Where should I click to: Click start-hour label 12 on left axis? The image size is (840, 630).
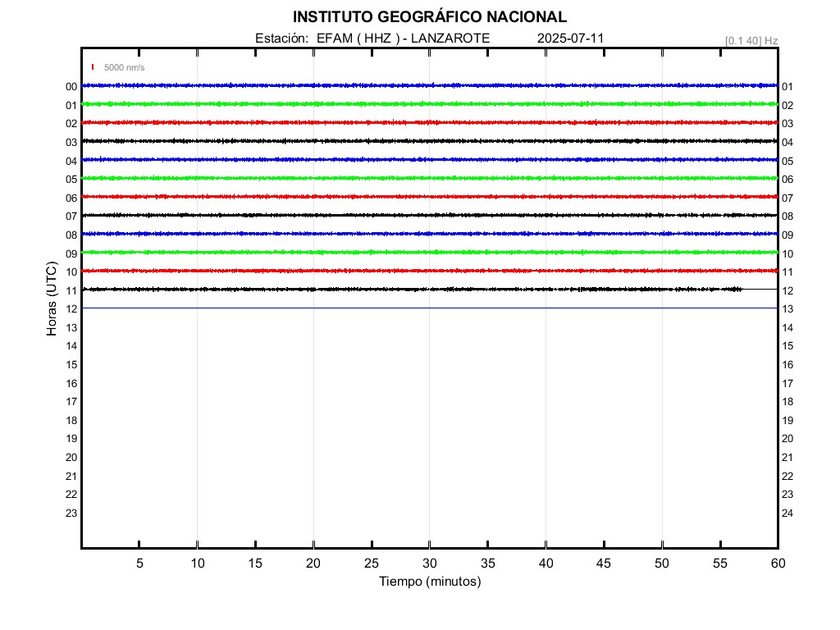71,309
